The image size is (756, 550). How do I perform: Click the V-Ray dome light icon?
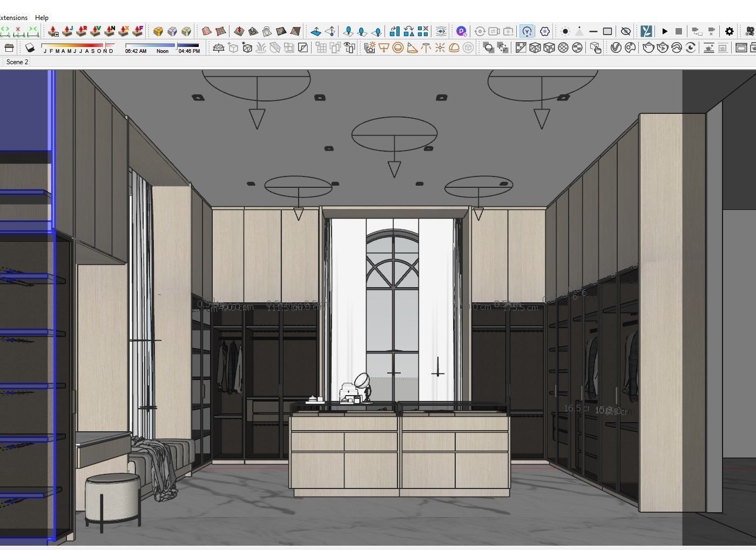(454, 48)
